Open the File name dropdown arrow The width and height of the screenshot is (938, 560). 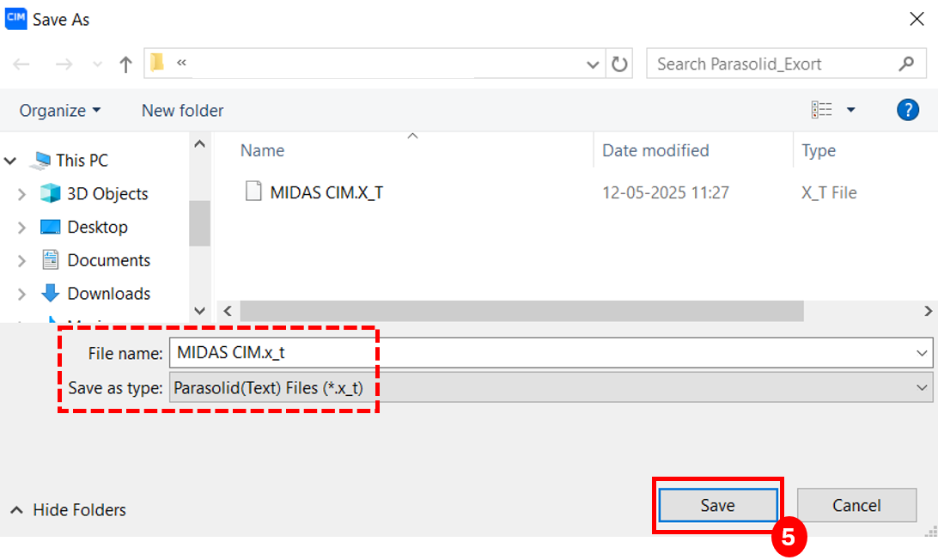click(x=922, y=353)
